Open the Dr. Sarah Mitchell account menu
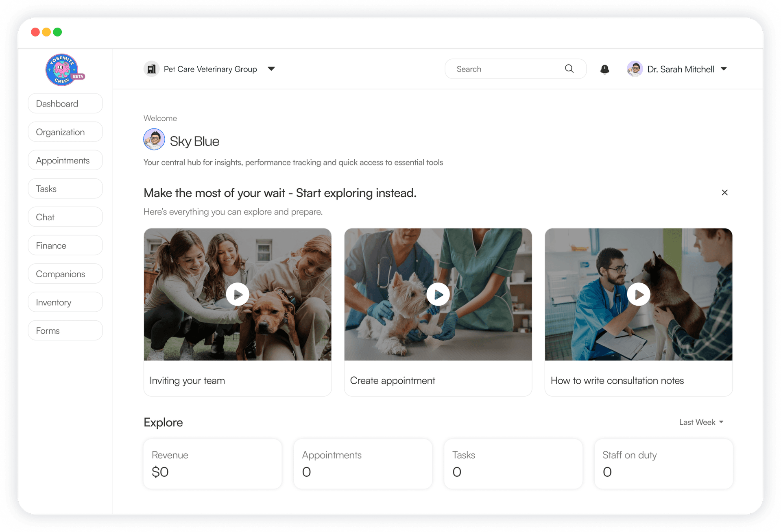This screenshot has width=781, height=532. (724, 69)
